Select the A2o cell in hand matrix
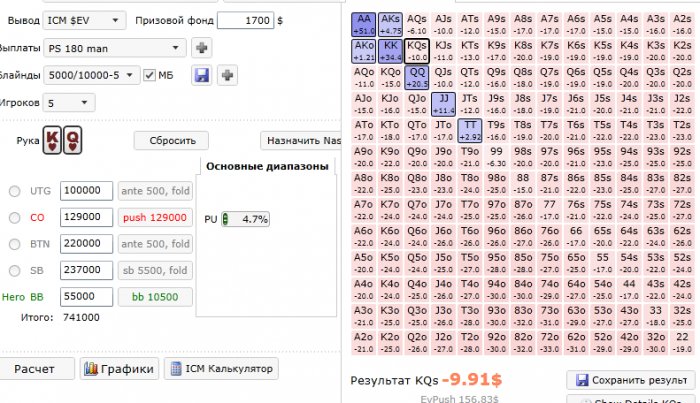 pyautogui.click(x=363, y=342)
